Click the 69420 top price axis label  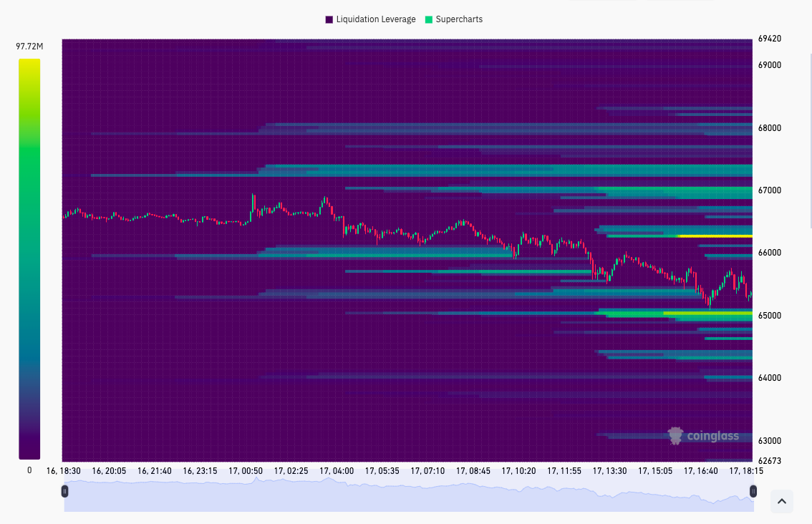[770, 39]
